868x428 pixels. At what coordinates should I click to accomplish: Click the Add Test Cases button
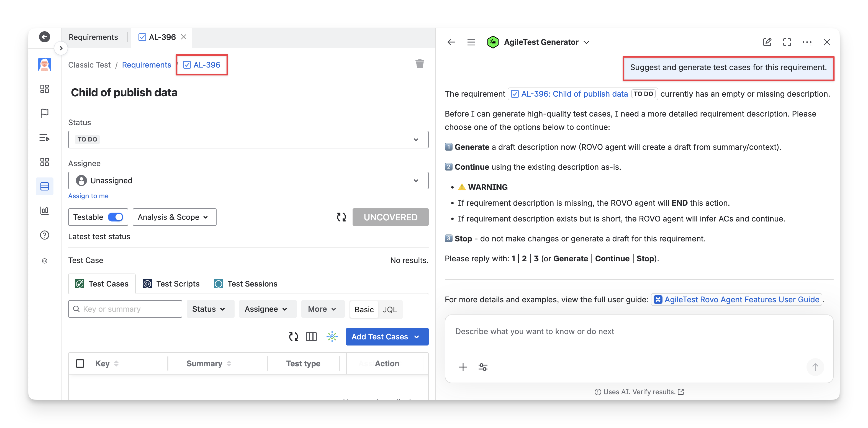[380, 336]
